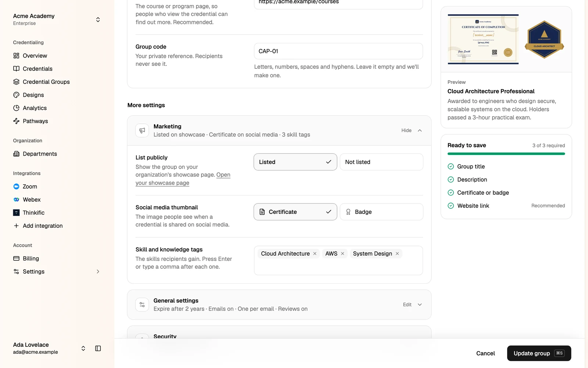Open Credentials via its book icon
The width and height of the screenshot is (588, 368).
(16, 69)
